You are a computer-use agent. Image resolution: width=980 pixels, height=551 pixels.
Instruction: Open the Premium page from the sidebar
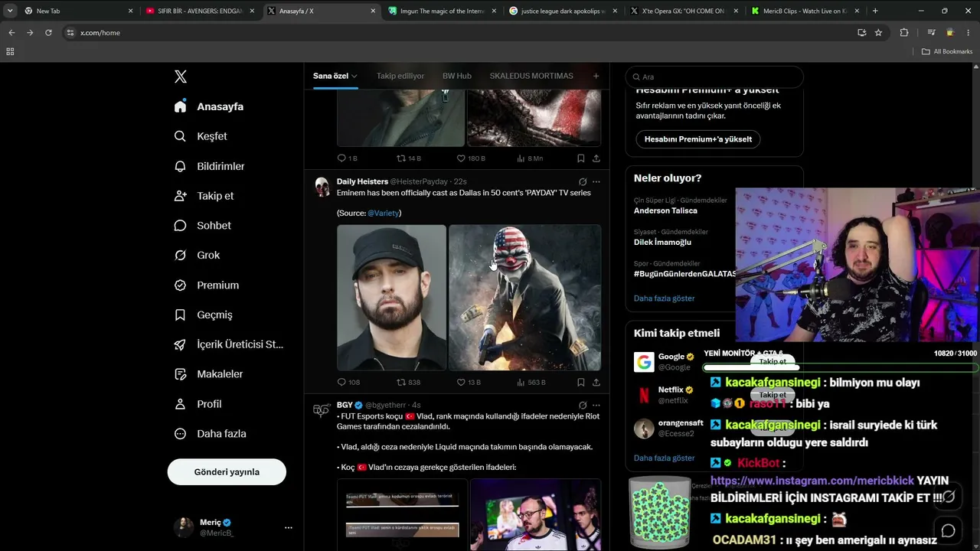coord(206,285)
